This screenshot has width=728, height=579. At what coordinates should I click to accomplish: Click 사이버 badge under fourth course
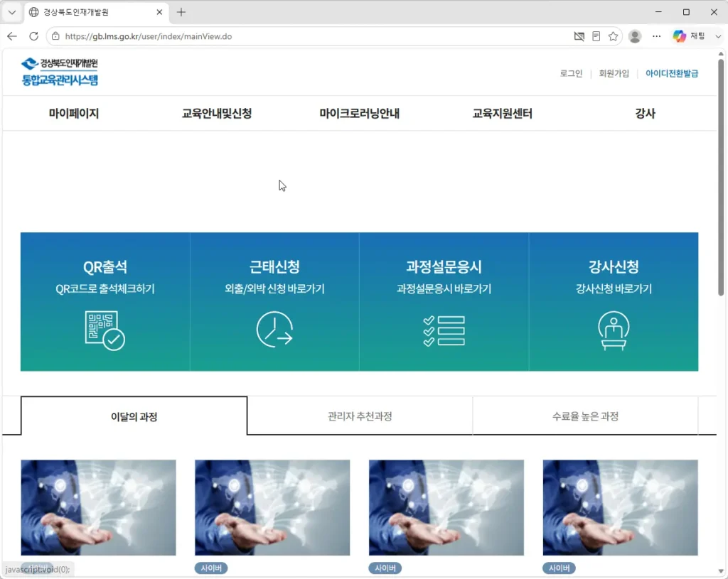point(560,568)
